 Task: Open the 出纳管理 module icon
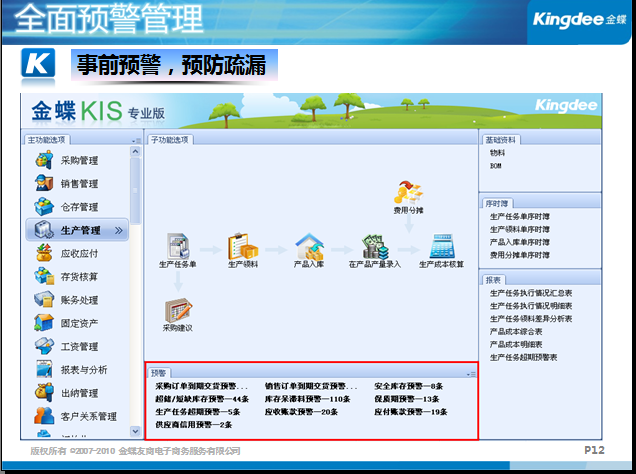[x=44, y=392]
